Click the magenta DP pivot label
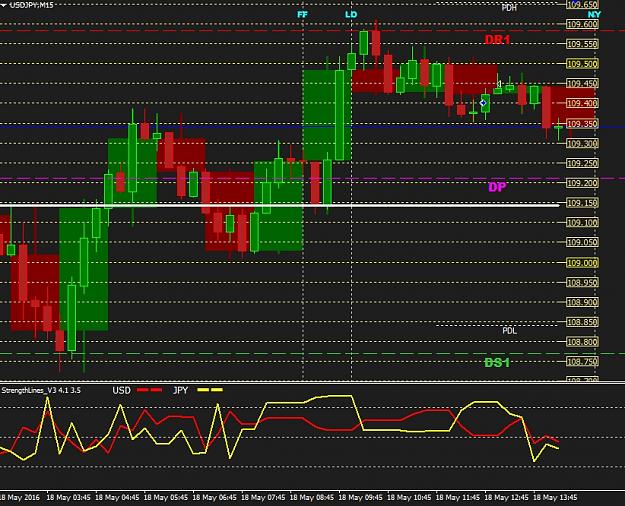 tap(497, 187)
